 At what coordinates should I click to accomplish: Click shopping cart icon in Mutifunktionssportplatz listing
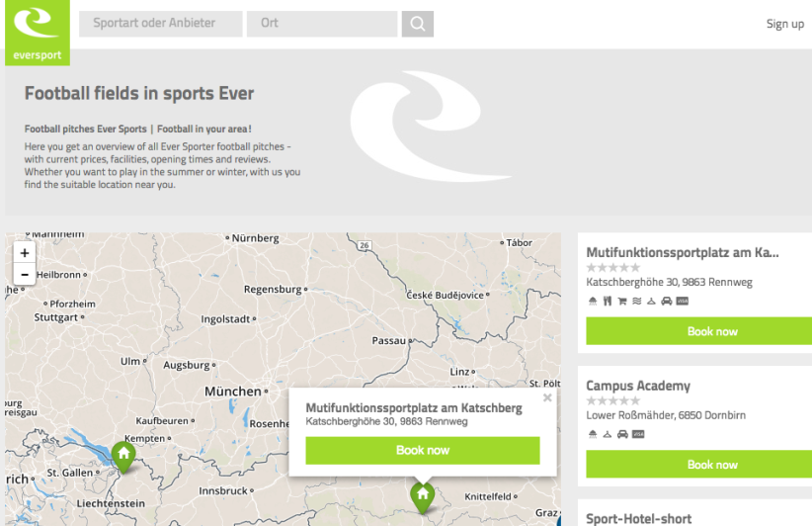pos(622,302)
